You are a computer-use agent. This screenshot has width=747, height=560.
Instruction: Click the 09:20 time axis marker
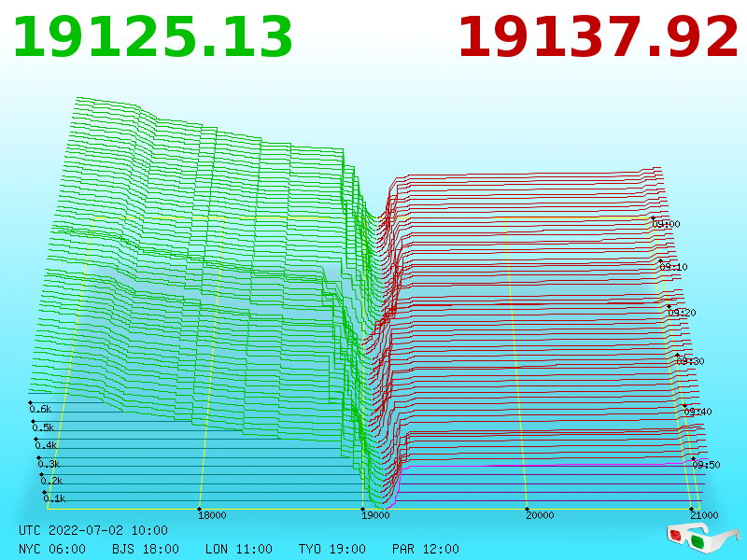[x=682, y=313]
